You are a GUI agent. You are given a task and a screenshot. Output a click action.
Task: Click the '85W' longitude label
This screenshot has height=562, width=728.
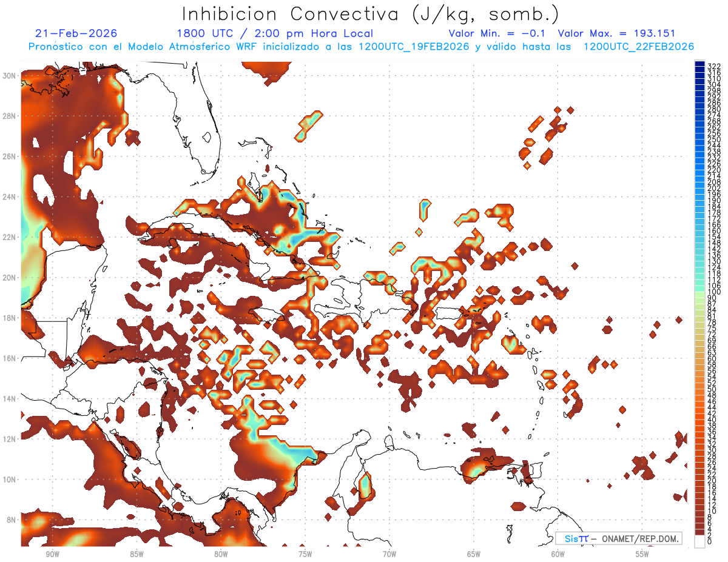coord(136,554)
